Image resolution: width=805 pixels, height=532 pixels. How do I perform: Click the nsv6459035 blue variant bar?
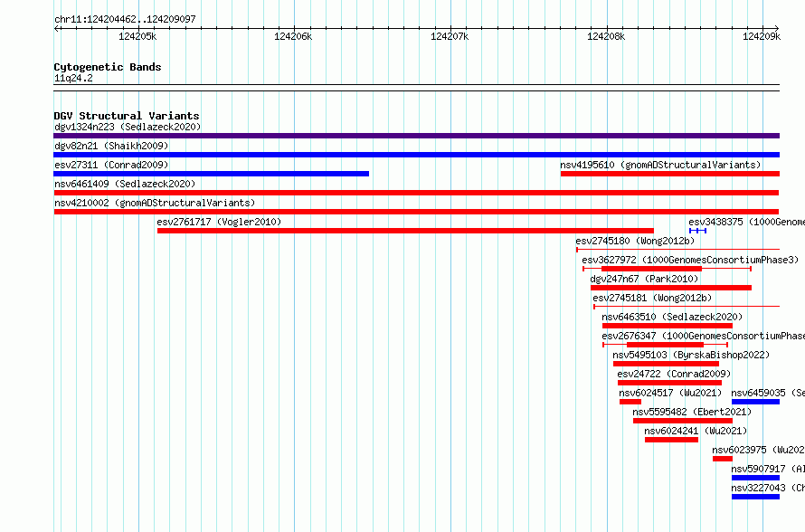tap(756, 402)
